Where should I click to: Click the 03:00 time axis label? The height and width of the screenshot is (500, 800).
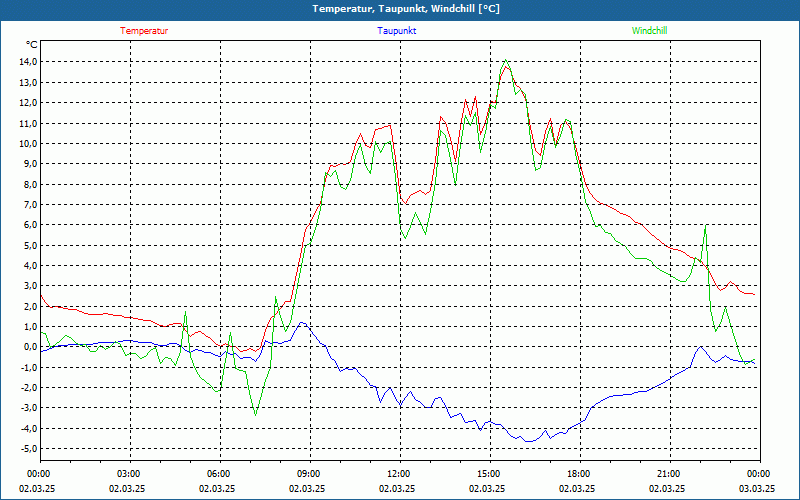pyautogui.click(x=130, y=474)
